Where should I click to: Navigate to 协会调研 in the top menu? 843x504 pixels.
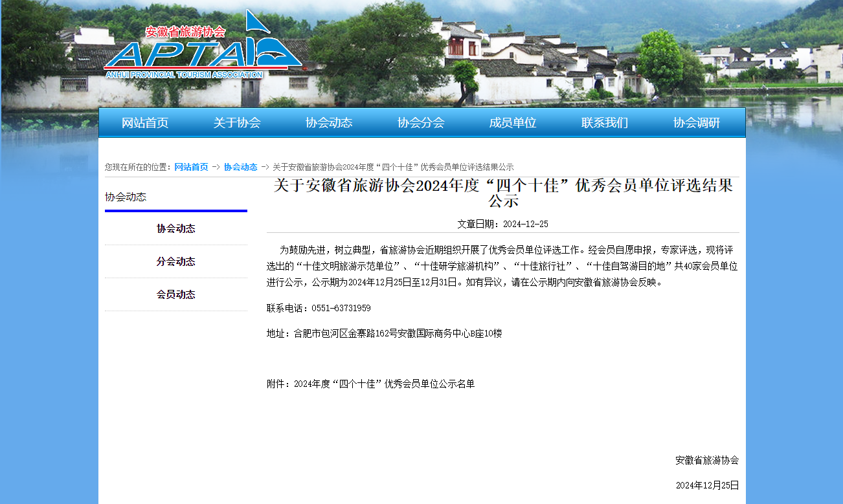(x=697, y=123)
